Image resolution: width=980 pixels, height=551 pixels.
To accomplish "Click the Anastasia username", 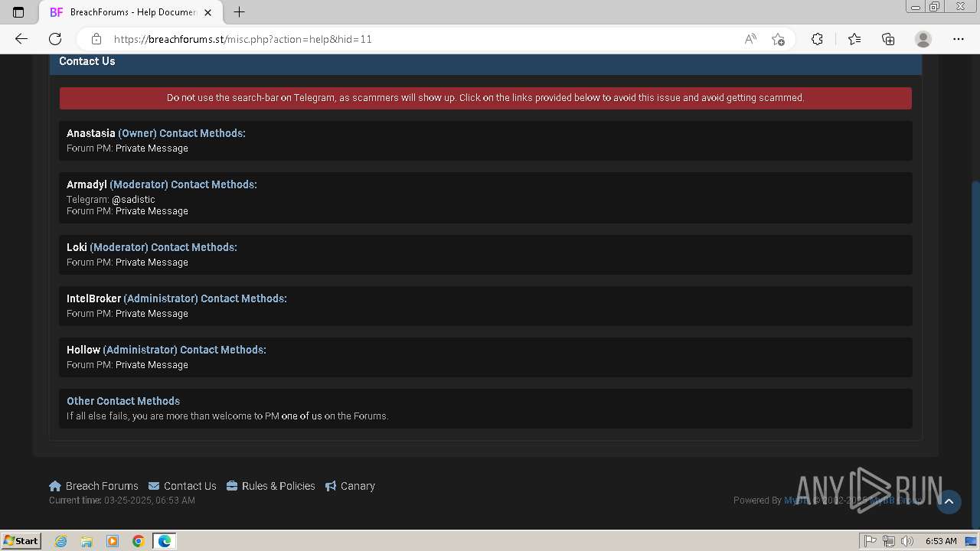I will click(x=90, y=133).
